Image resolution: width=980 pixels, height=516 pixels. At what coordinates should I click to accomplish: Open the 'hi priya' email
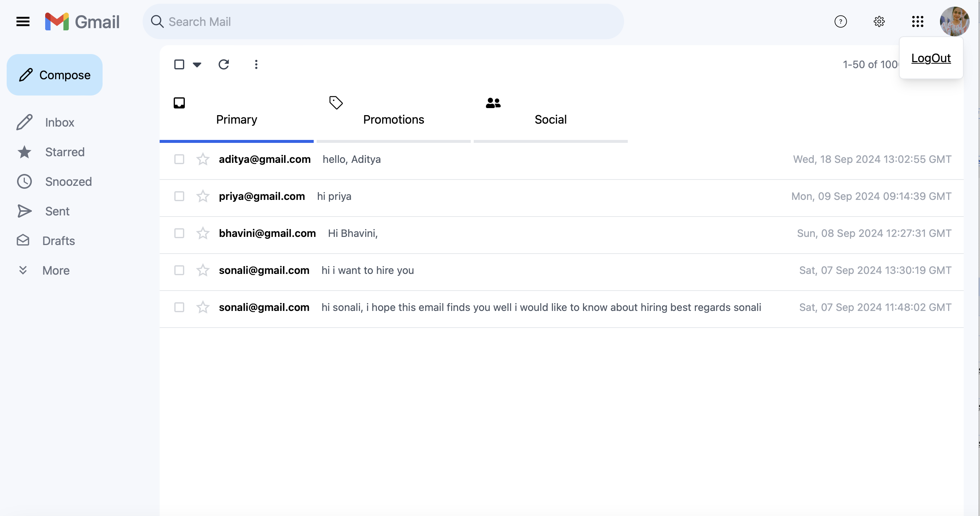[x=334, y=196]
